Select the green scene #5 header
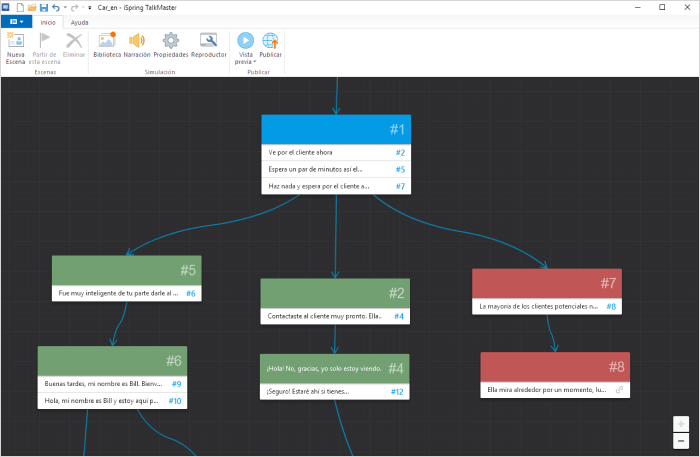 pos(126,270)
